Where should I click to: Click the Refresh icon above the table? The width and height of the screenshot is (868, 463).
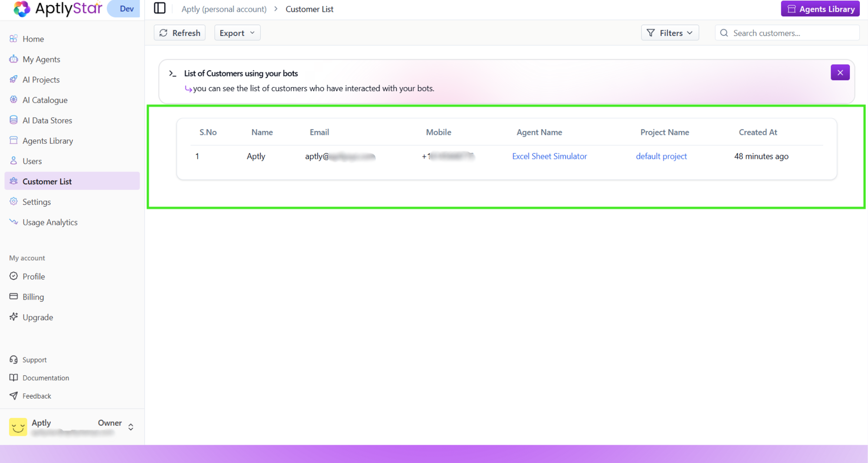[x=164, y=33]
